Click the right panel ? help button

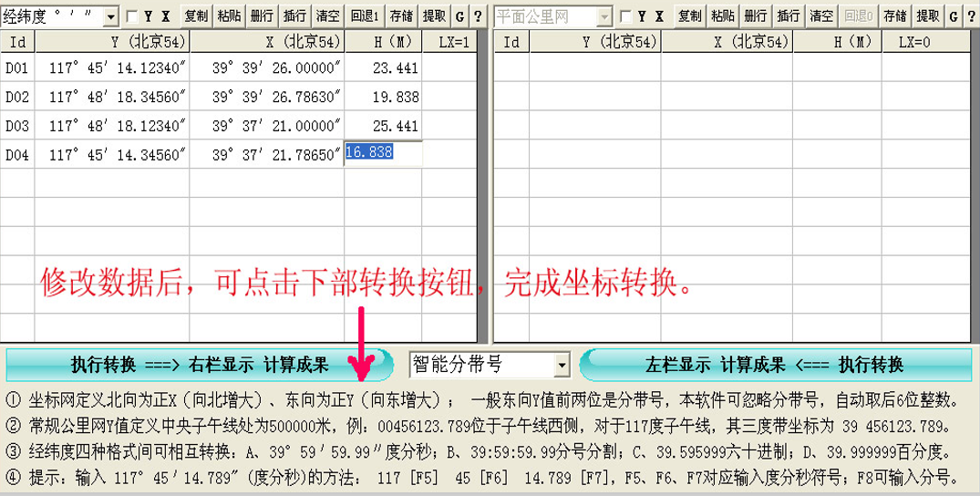coord(971,16)
